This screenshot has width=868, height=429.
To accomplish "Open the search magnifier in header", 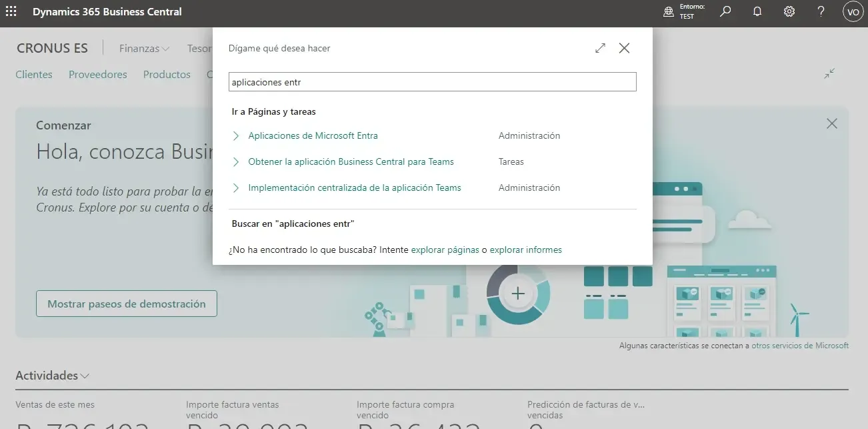I will coord(726,11).
